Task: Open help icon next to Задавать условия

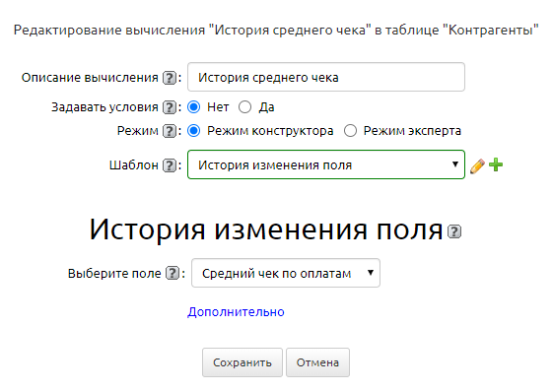Action: click(x=170, y=107)
